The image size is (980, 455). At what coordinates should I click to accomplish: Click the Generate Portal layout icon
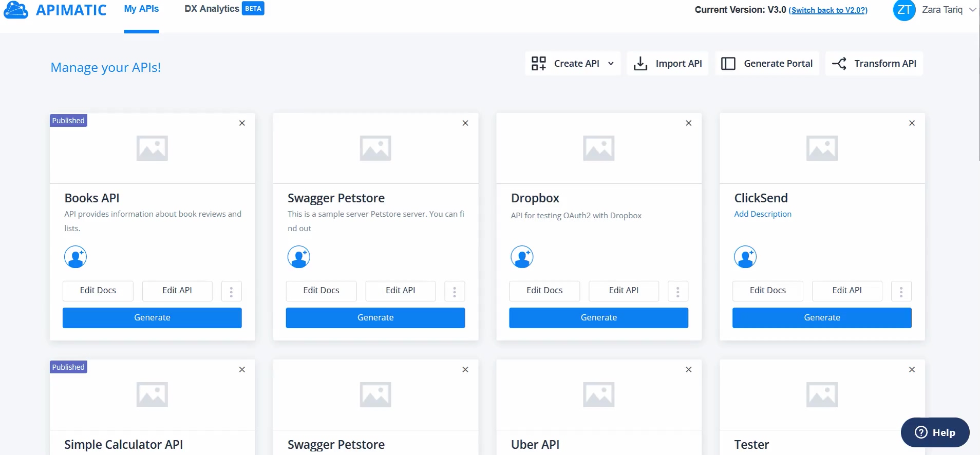[x=728, y=64]
